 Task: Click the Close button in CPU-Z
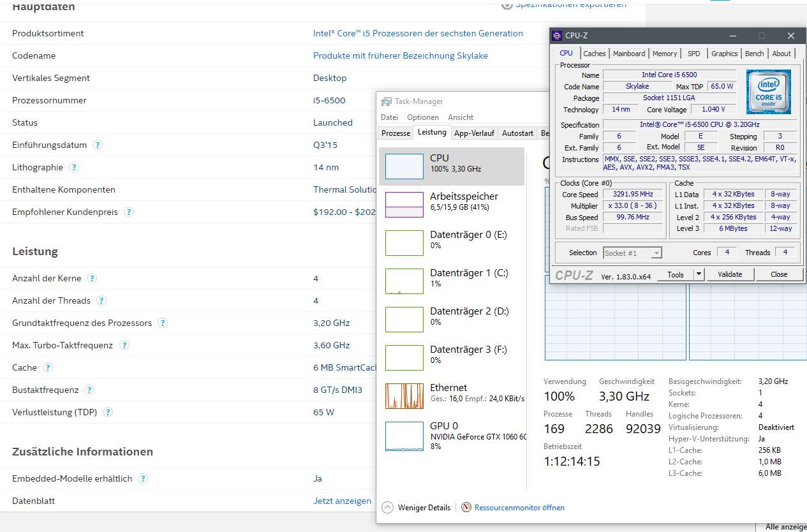779,274
